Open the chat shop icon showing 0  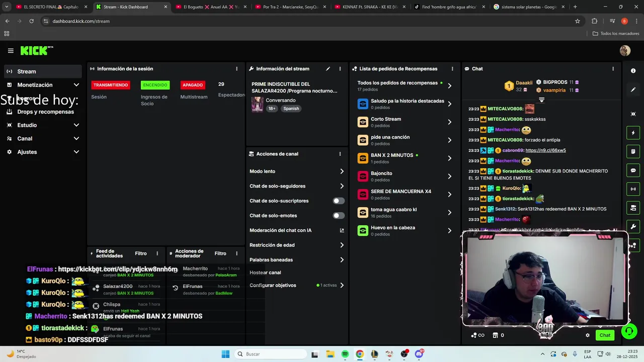[498, 335]
